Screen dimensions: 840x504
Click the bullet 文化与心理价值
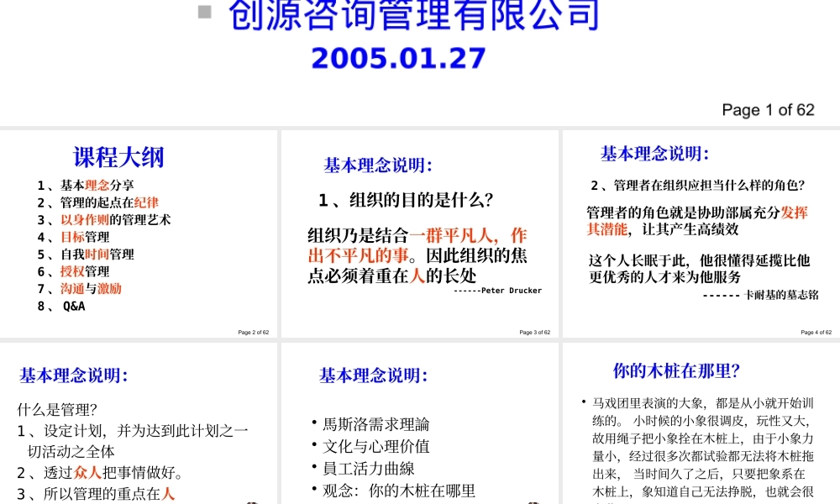(376, 446)
